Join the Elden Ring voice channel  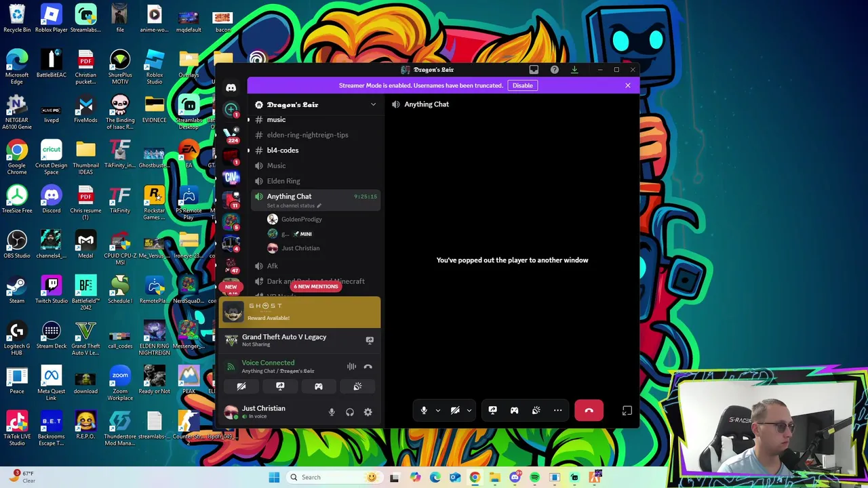pos(283,181)
